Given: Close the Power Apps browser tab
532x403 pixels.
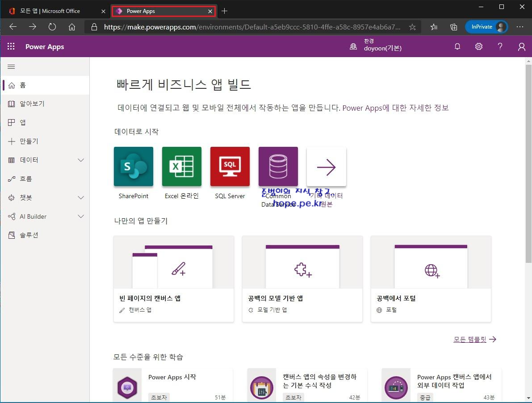Looking at the screenshot, I should click(210, 11).
